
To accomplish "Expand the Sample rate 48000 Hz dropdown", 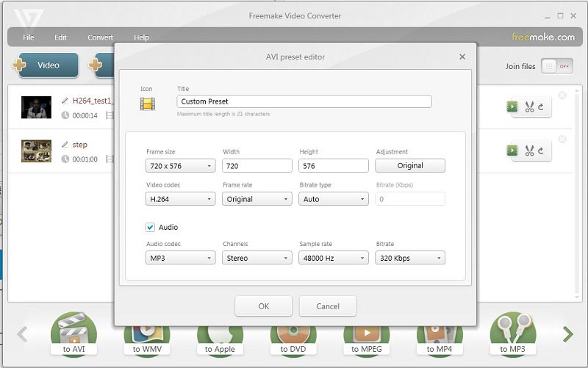I will pos(334,258).
